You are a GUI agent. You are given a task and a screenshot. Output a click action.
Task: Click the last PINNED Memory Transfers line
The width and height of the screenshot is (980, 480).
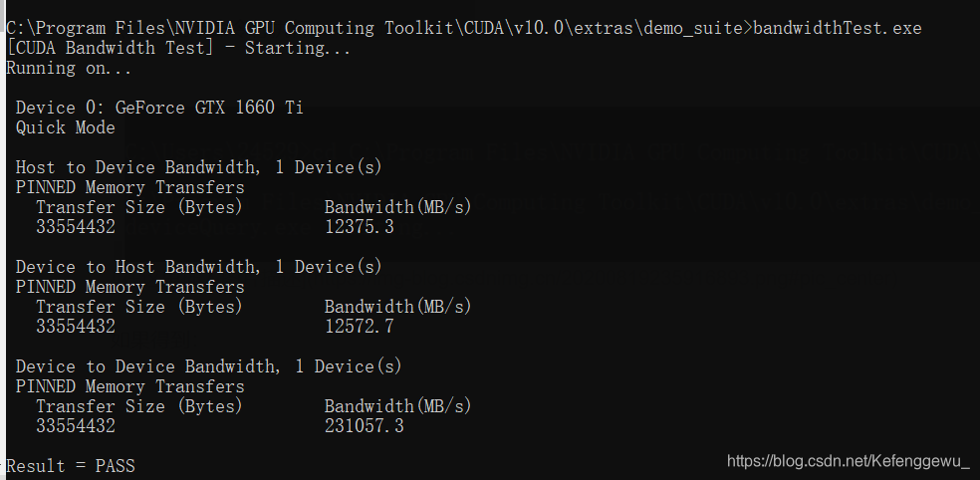point(130,386)
